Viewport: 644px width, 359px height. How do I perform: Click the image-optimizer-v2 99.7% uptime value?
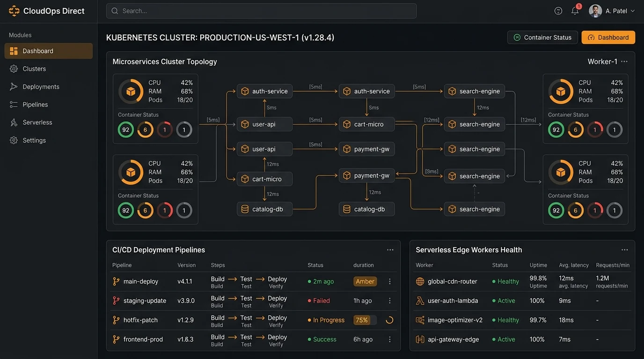[x=538, y=320]
